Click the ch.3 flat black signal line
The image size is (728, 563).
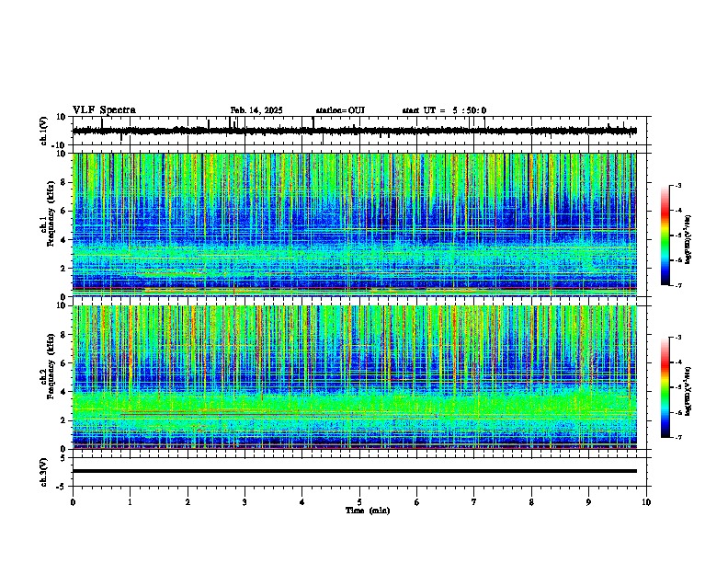(x=354, y=471)
